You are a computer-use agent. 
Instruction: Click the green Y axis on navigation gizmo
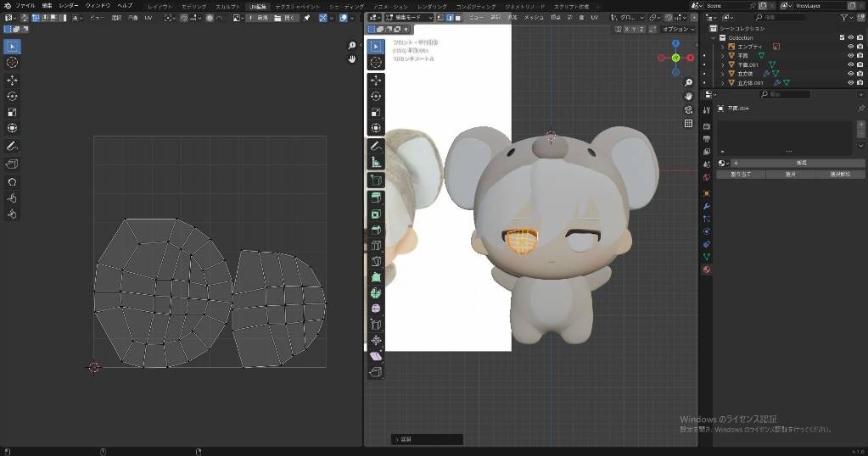click(675, 58)
